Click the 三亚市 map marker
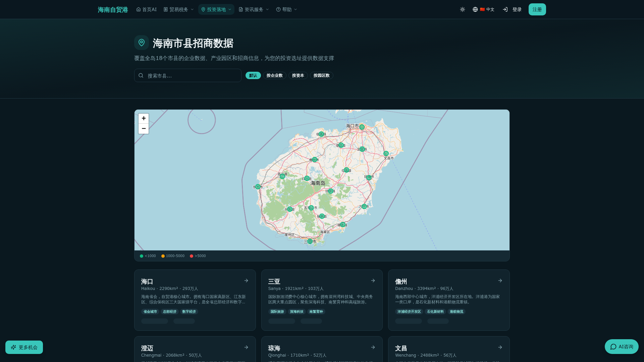644x362 pixels. point(310,241)
